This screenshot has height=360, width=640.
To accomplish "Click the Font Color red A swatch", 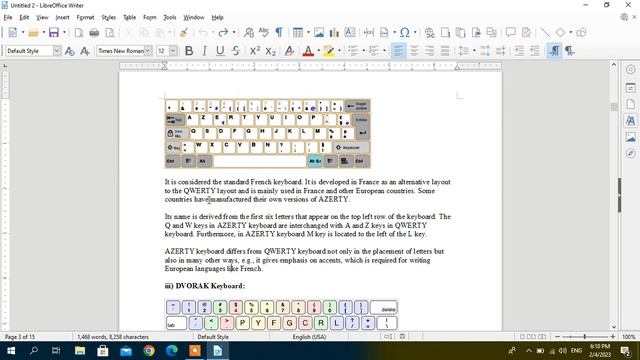I will click(308, 51).
